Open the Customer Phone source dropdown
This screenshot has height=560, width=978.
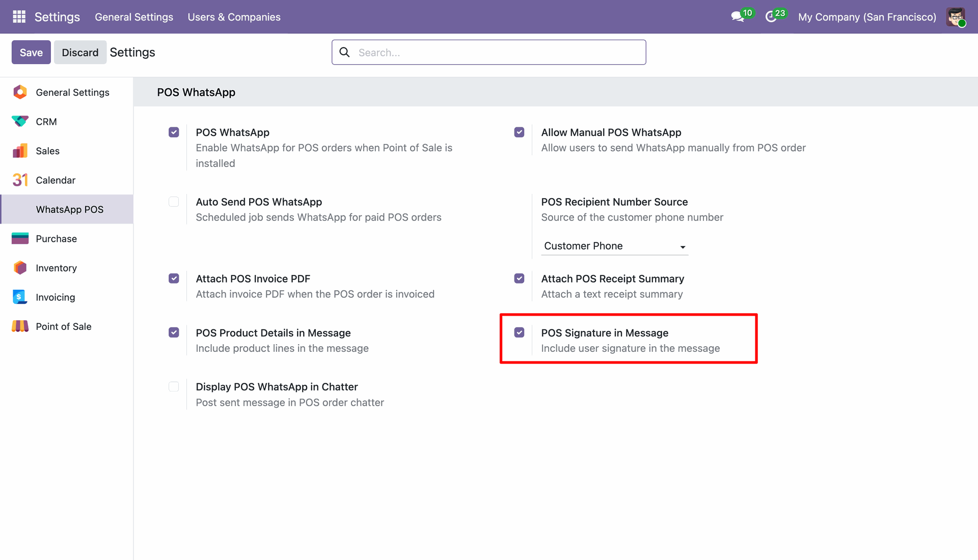614,246
